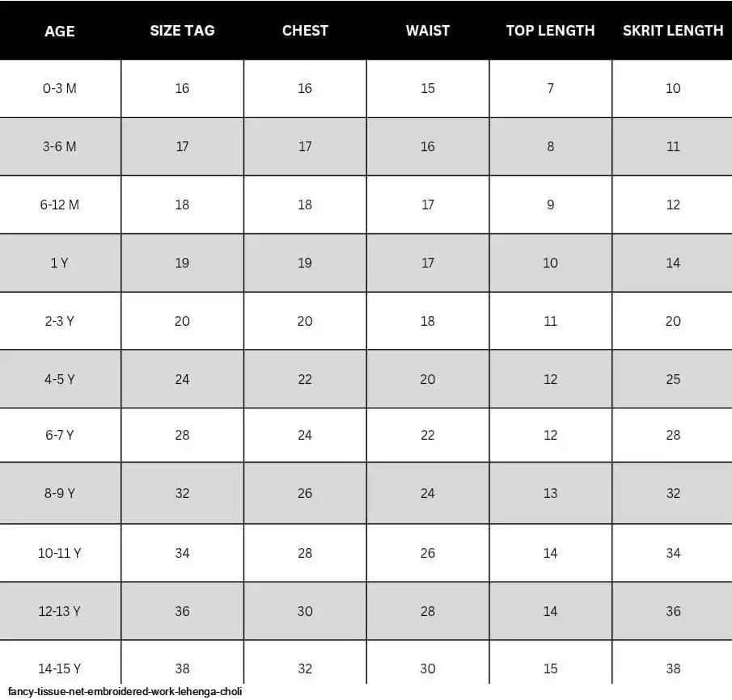Select the 1 Y age cell
The width and height of the screenshot is (732, 700).
[x=60, y=263]
